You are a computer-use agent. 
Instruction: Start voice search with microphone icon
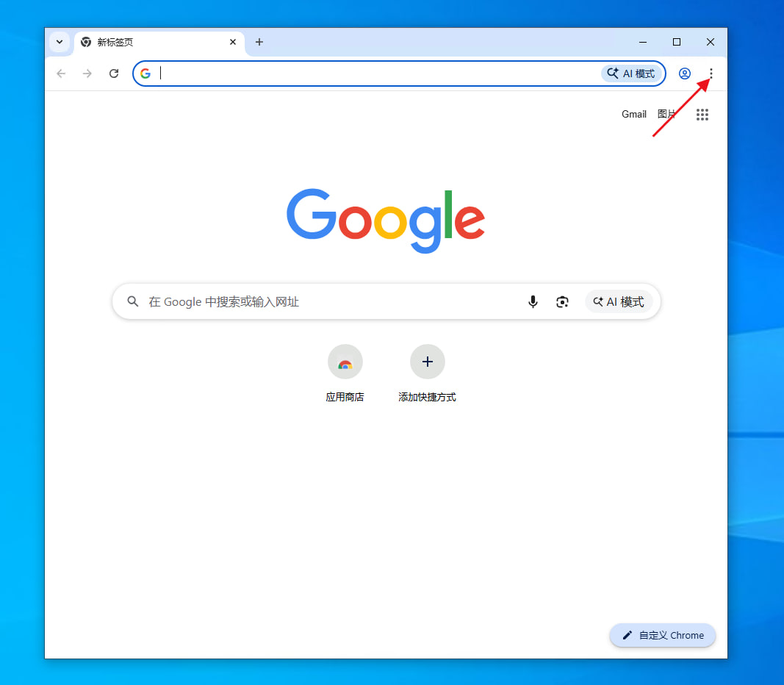pyautogui.click(x=533, y=301)
